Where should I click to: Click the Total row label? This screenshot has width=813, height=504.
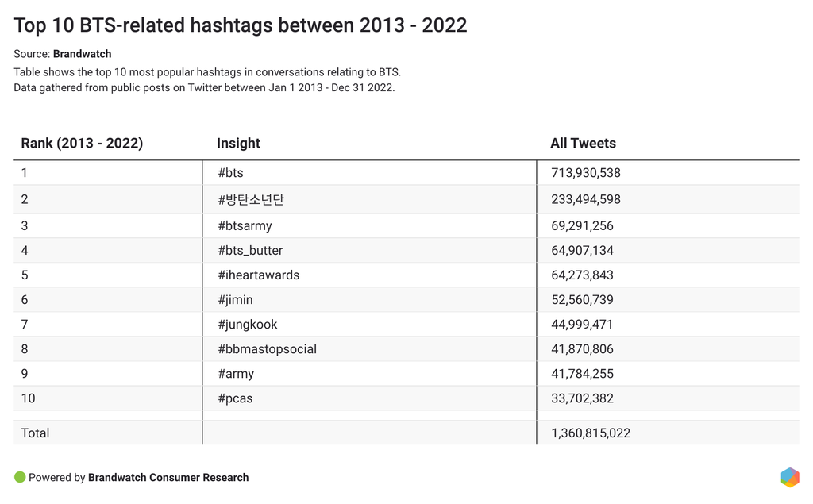(35, 433)
